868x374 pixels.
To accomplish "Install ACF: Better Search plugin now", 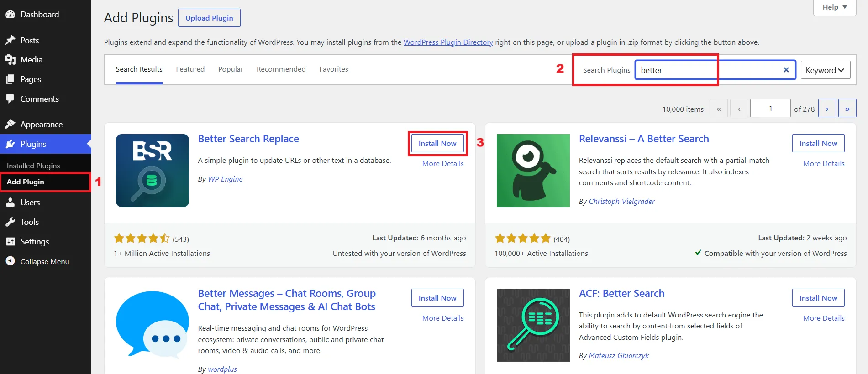I will 818,298.
